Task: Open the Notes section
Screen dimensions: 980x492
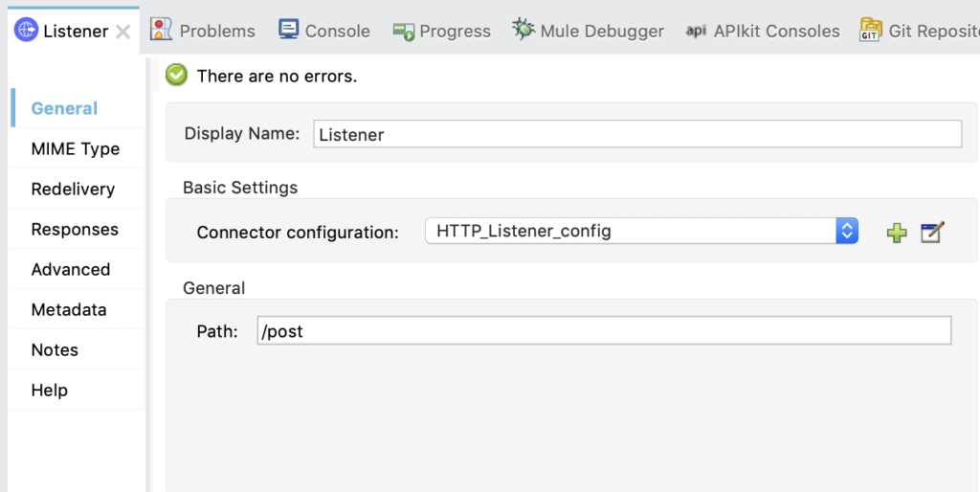Action: (55, 350)
